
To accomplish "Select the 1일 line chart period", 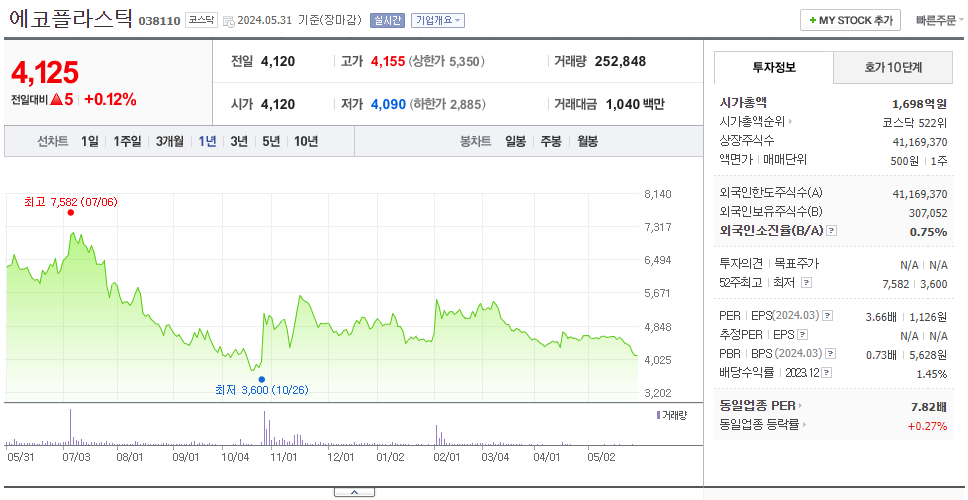I will tap(90, 141).
